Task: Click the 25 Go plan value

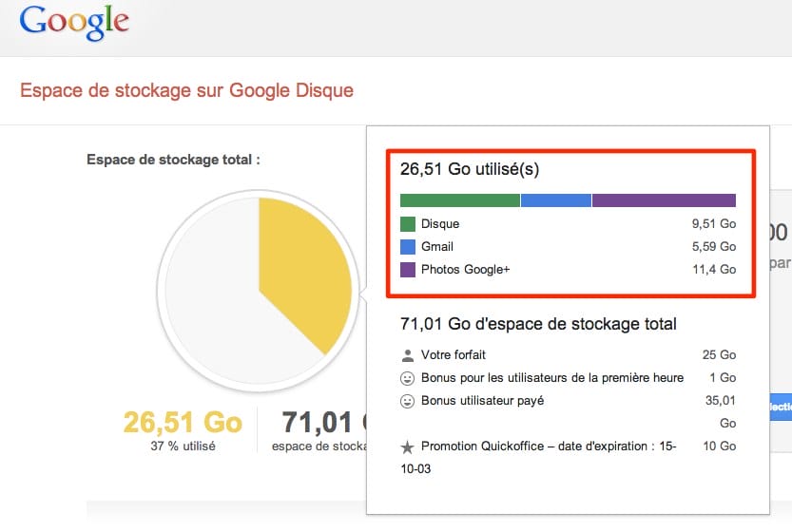Action: point(719,355)
